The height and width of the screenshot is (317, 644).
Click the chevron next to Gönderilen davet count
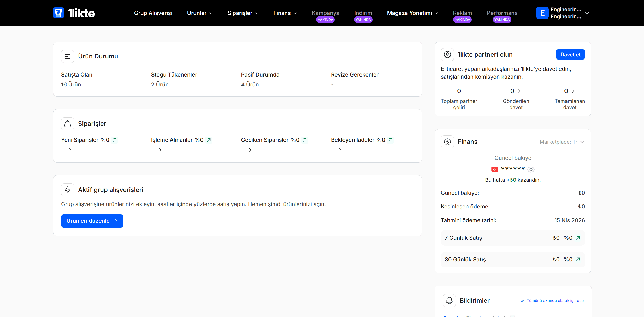tap(519, 91)
